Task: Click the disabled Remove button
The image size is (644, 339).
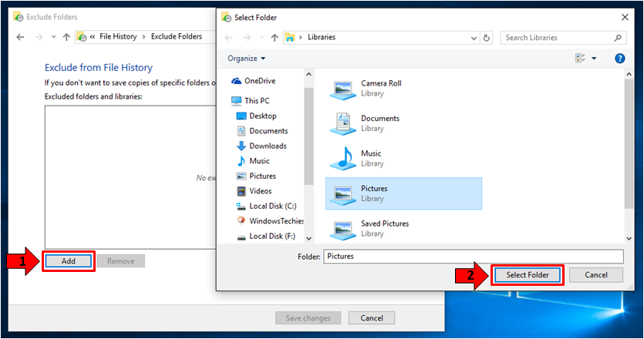Action: (121, 261)
